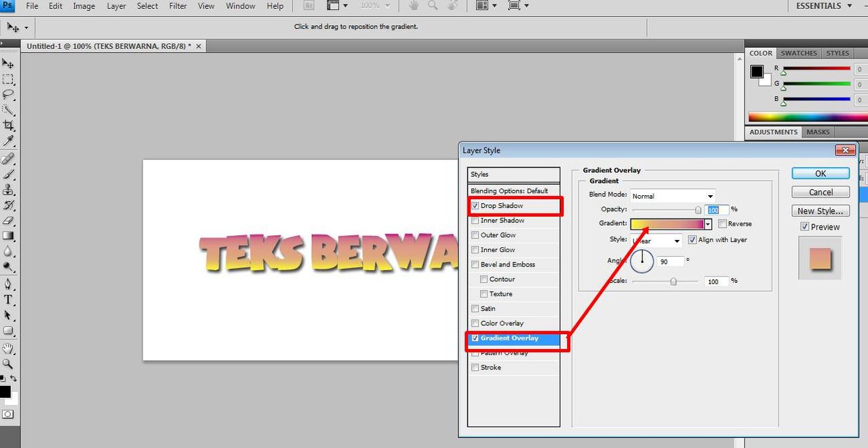Select the Zoom tool in toolbar
Image resolution: width=868 pixels, height=448 pixels.
8,364
